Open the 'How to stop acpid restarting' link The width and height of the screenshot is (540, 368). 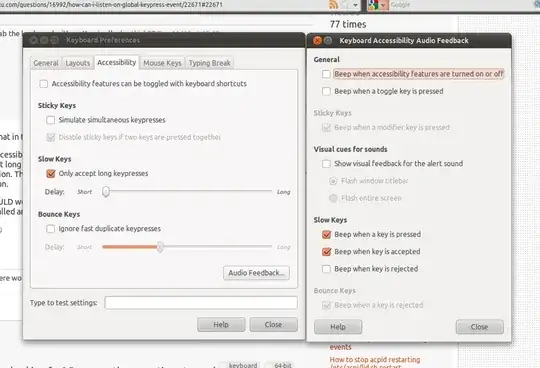point(375,360)
